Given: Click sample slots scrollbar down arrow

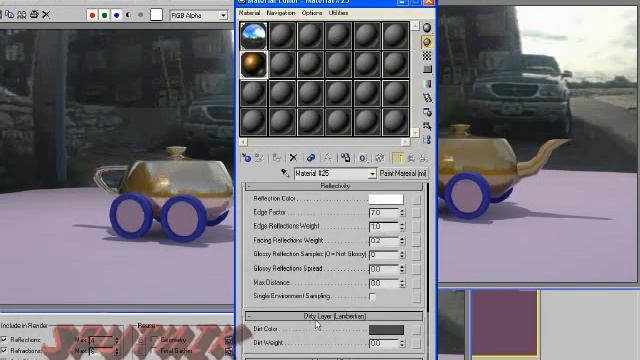Looking at the screenshot, I should click(415, 132).
